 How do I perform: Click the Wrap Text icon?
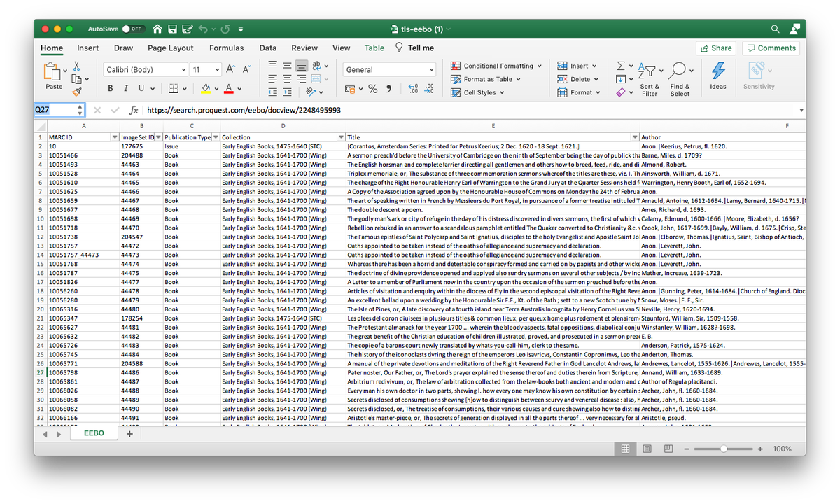point(317,66)
